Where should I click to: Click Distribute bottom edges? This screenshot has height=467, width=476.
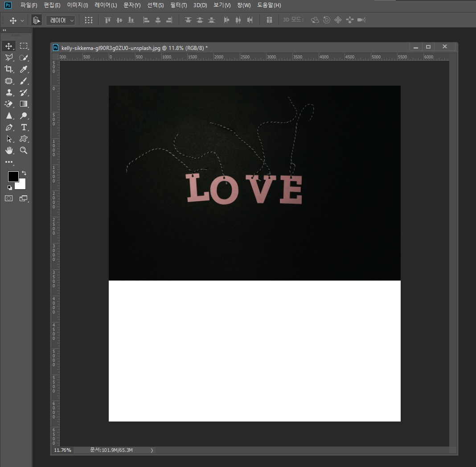tap(212, 20)
